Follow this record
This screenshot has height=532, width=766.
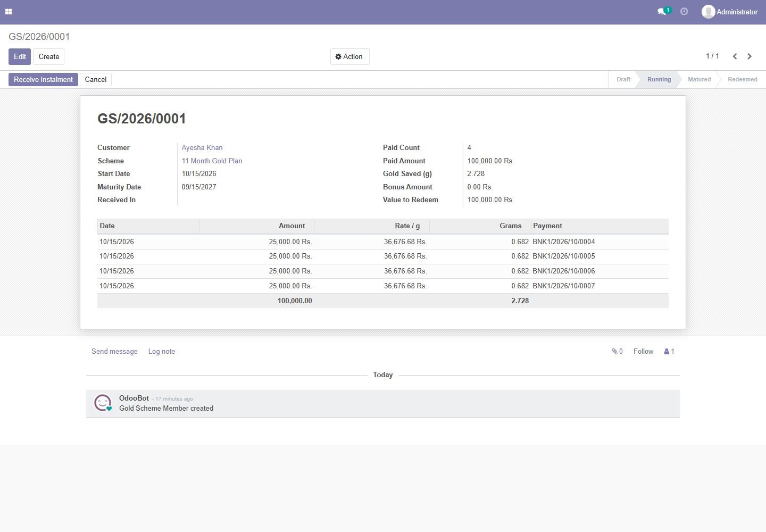[643, 352]
